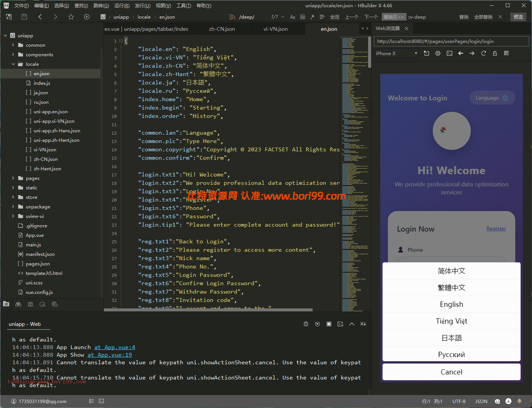Click the 预览 preview button
532x408 pixels.
click(x=518, y=17)
